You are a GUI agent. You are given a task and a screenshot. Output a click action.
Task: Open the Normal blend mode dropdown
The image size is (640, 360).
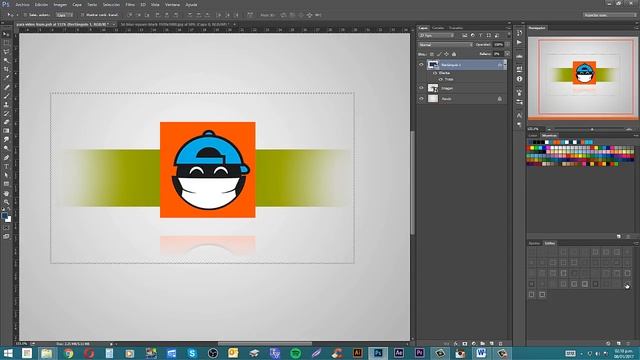pos(445,44)
